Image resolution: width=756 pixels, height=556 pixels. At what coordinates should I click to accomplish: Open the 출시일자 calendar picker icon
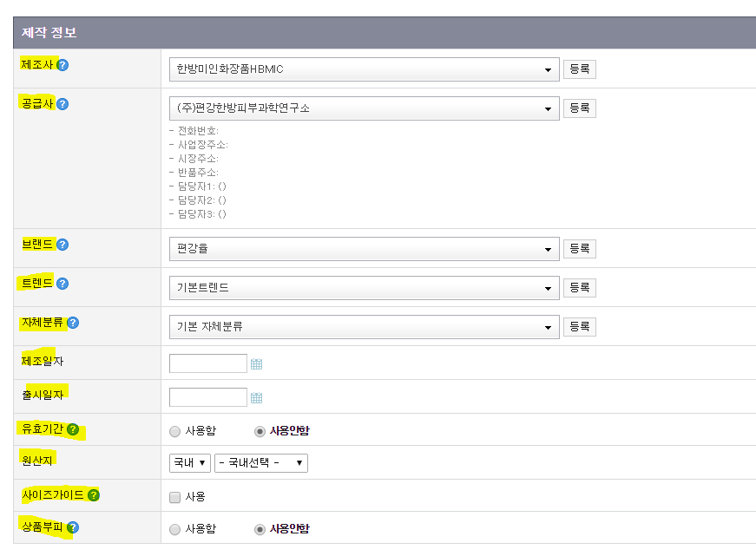(x=257, y=396)
